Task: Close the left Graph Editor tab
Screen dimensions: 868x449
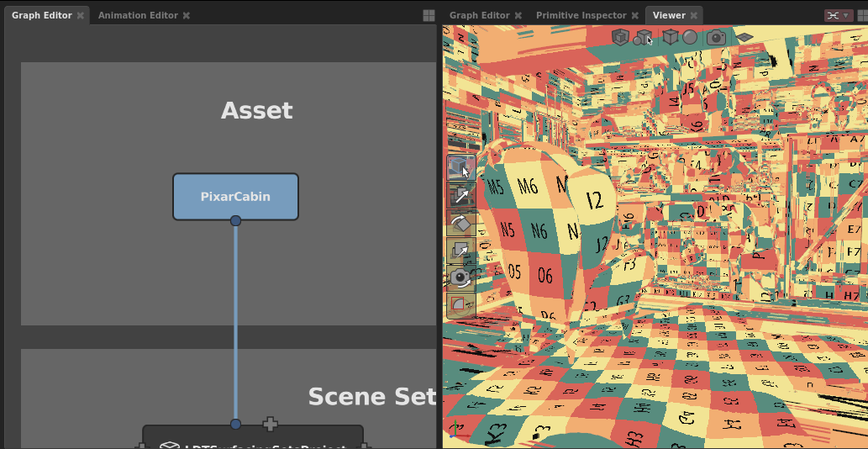Action: pos(81,15)
